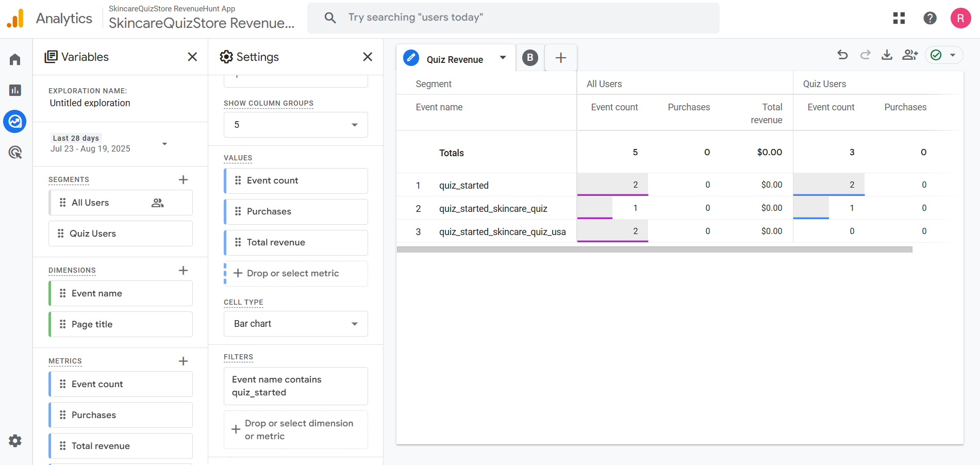Click the horizontal table scrollbar

pos(655,250)
